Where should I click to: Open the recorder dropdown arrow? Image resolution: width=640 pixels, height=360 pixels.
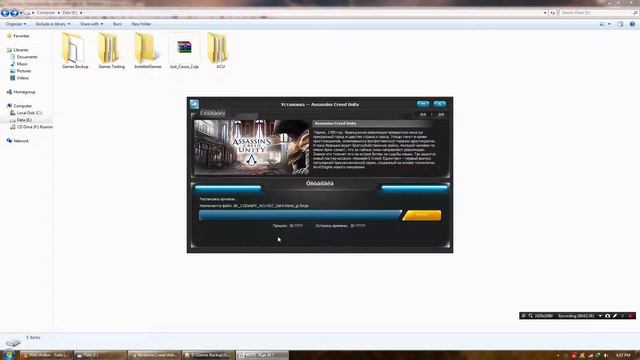coord(600,316)
